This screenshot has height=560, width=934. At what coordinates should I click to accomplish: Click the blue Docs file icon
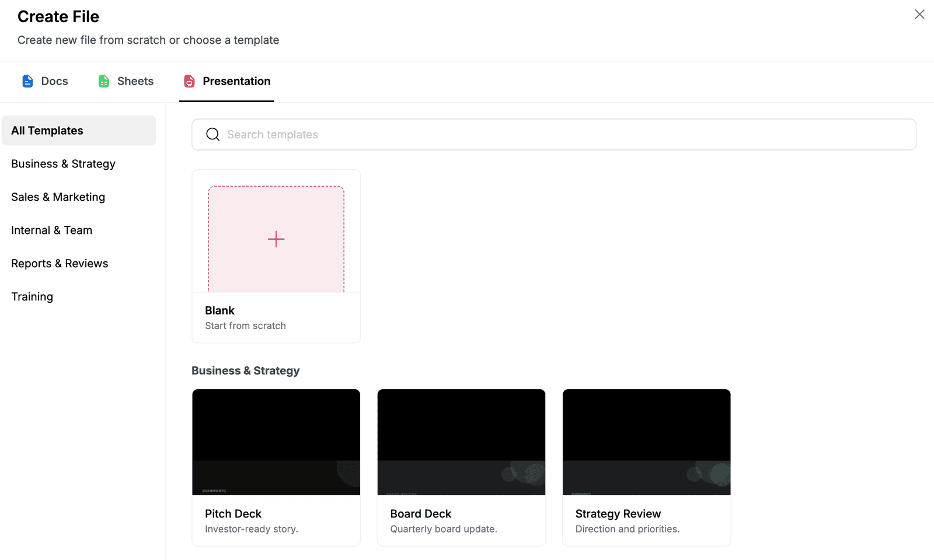[x=27, y=81]
